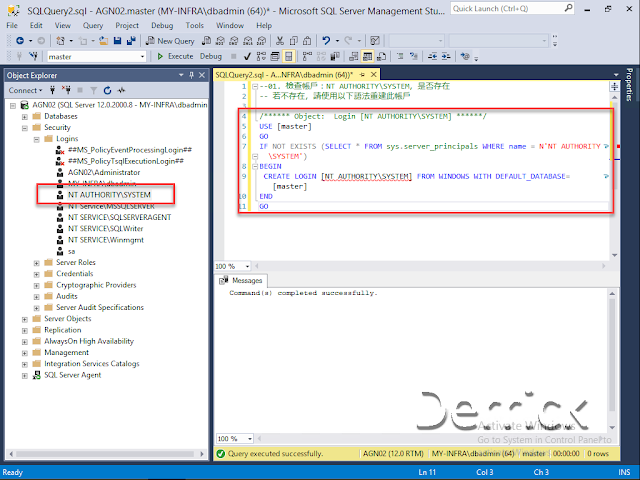Collapse the Security node
The height and width of the screenshot is (480, 640).
coord(24,128)
